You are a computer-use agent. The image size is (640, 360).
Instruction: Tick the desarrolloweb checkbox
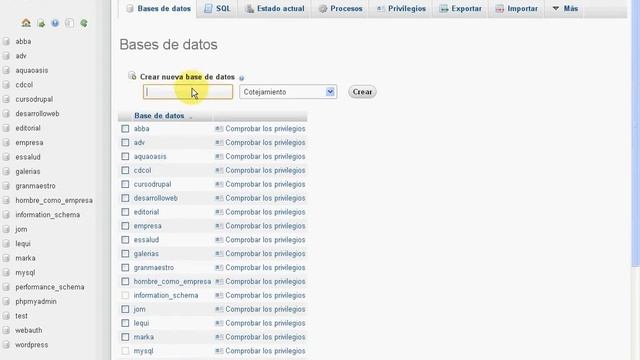(x=125, y=198)
